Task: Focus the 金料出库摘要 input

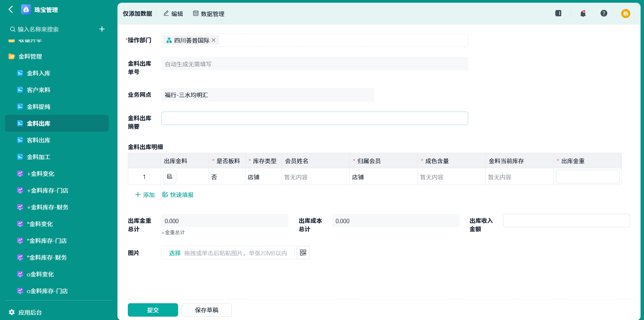Action: point(315,118)
